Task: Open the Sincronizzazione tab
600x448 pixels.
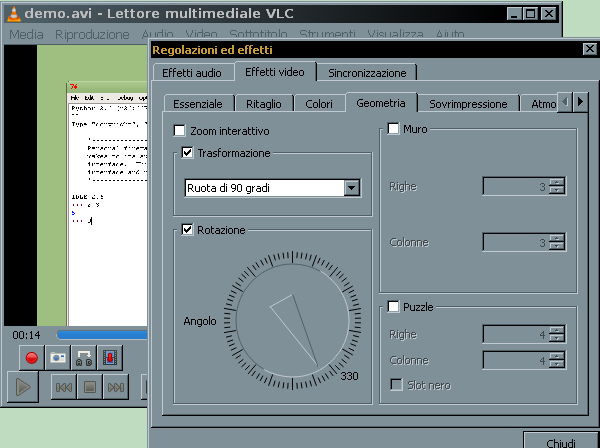Action: (368, 72)
